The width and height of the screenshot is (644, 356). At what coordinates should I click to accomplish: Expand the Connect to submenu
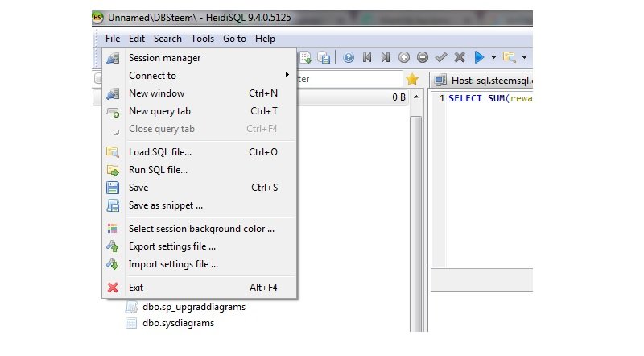199,76
